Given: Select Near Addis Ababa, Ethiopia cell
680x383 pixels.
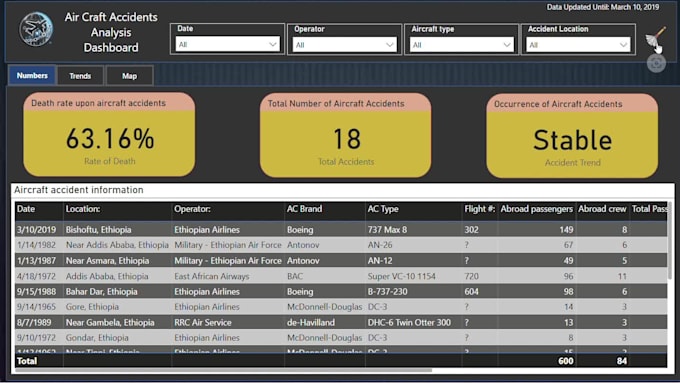Looking at the screenshot, I should coord(117,245).
